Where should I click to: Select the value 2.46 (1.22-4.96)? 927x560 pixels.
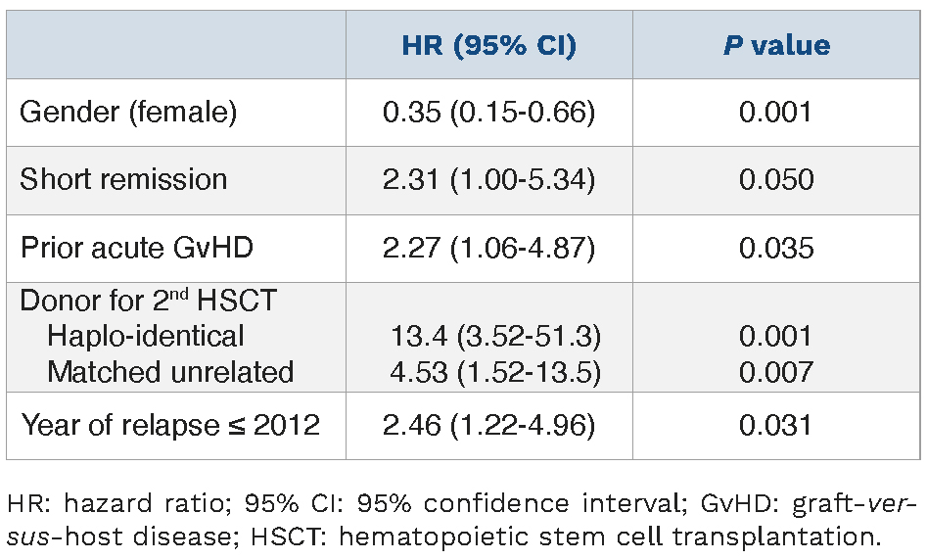tap(488, 425)
